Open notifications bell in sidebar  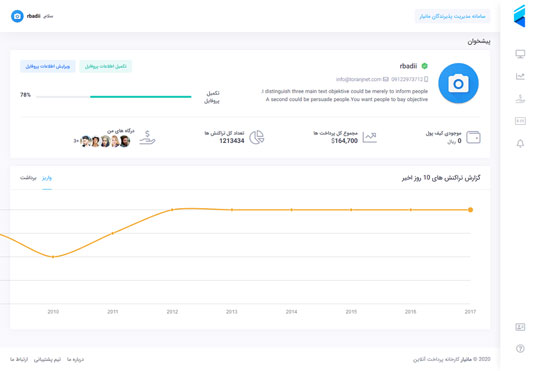click(520, 143)
